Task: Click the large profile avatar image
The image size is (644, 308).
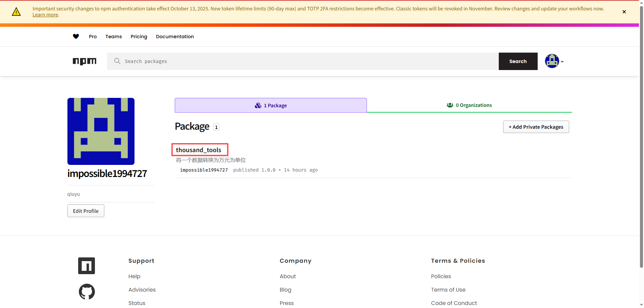Action: 101,131
